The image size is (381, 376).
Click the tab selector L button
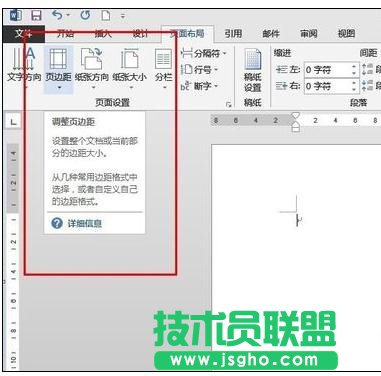coord(13,122)
